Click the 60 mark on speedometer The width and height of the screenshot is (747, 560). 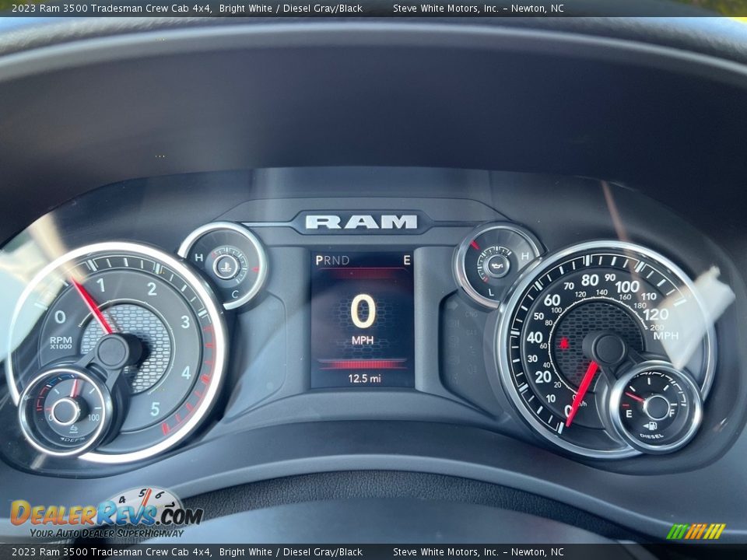[x=552, y=300]
